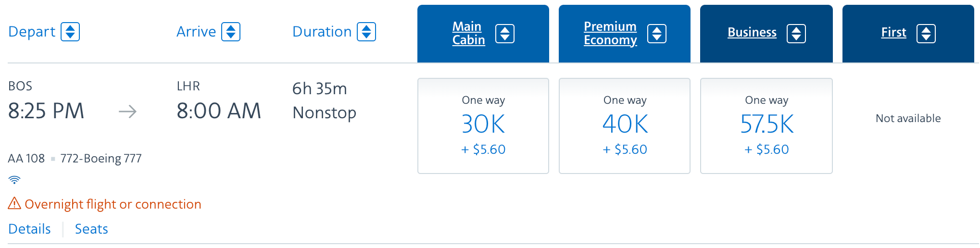
Task: Select the 40K Premium Economy fare
Action: point(625,126)
